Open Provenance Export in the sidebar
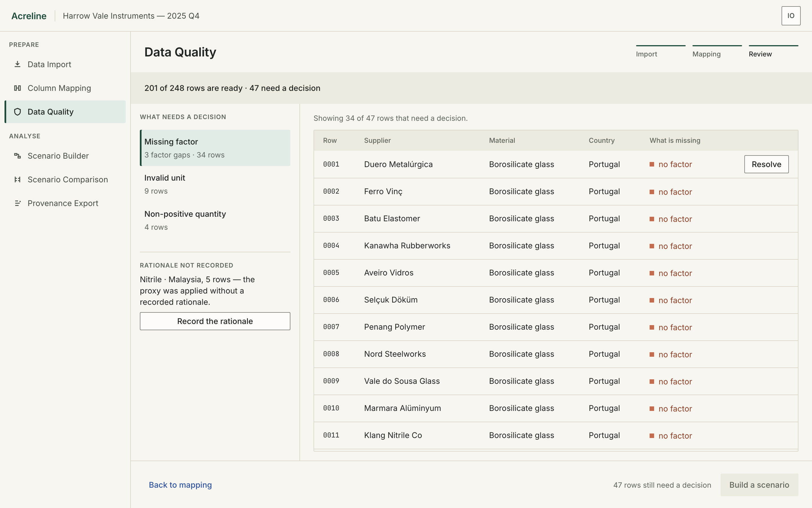The image size is (812, 508). pyautogui.click(x=65, y=203)
